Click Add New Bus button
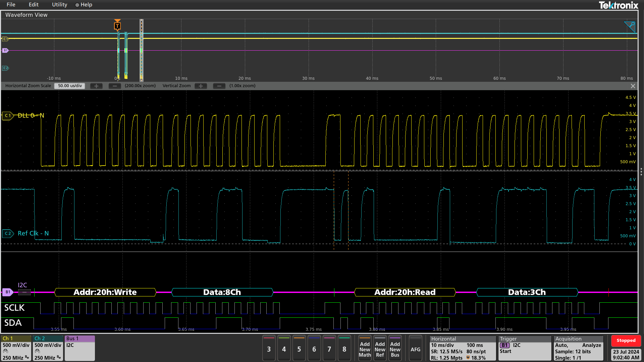644x362 pixels. tap(395, 349)
